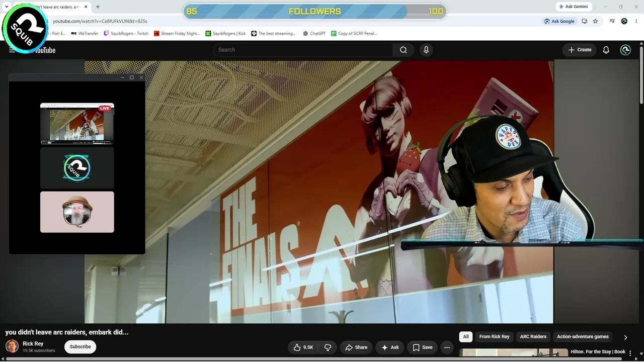644x362 pixels.
Task: Click the LIVE stream thumbnail in popup window
Action: [x=77, y=124]
